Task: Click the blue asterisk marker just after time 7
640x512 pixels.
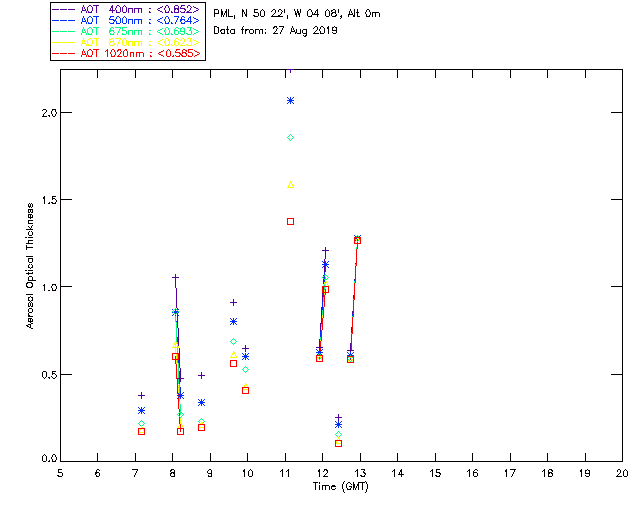Action: (141, 411)
